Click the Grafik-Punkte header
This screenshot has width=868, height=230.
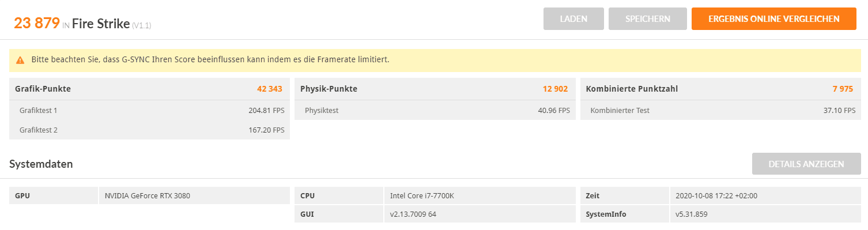(x=43, y=89)
